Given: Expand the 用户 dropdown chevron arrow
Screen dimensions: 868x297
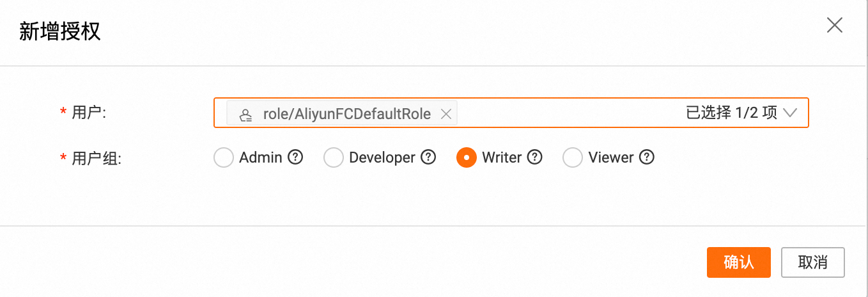Looking at the screenshot, I should click(x=790, y=113).
